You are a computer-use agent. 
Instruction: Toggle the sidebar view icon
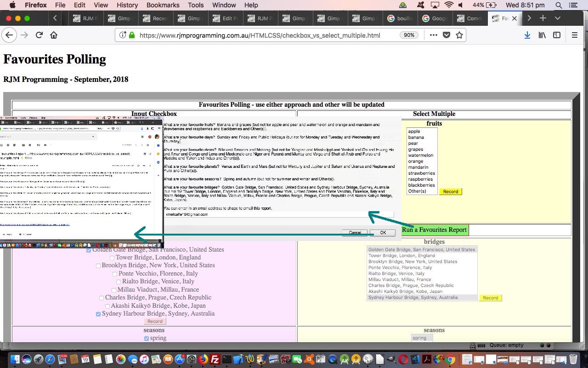point(557,35)
